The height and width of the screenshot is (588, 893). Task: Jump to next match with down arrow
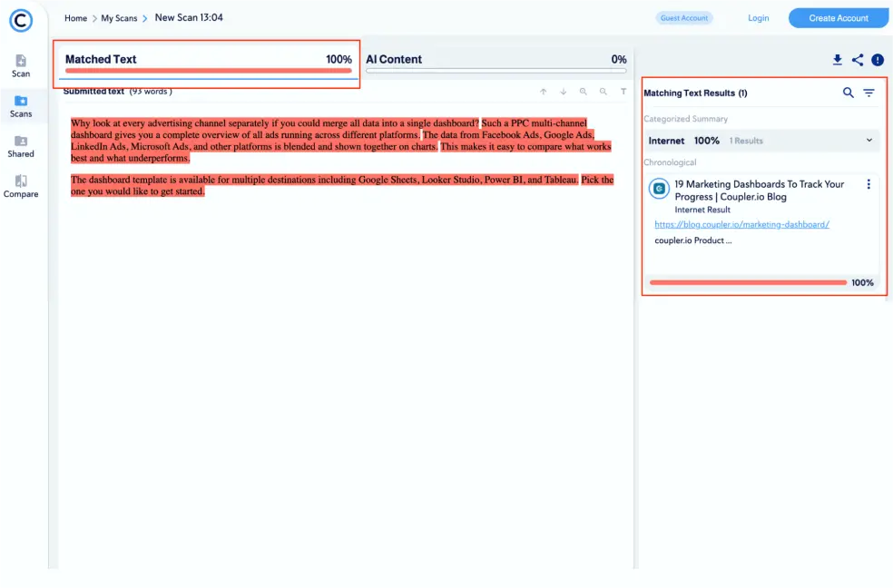click(564, 92)
